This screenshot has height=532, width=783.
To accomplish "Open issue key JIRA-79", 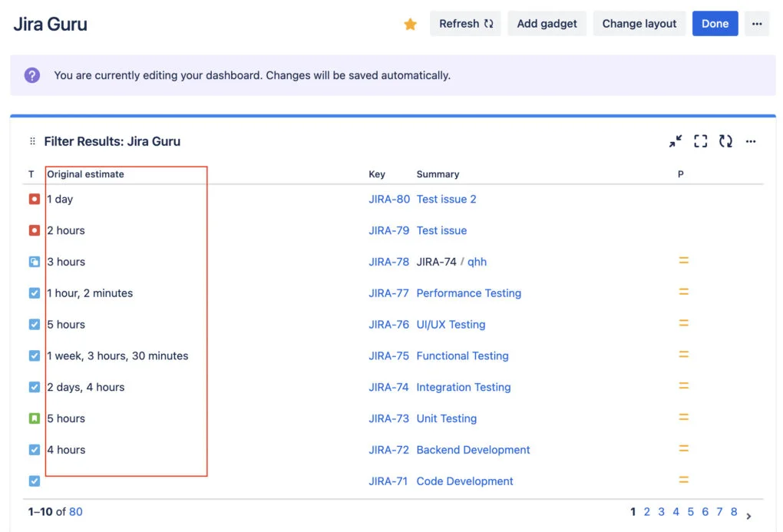I will point(388,230).
